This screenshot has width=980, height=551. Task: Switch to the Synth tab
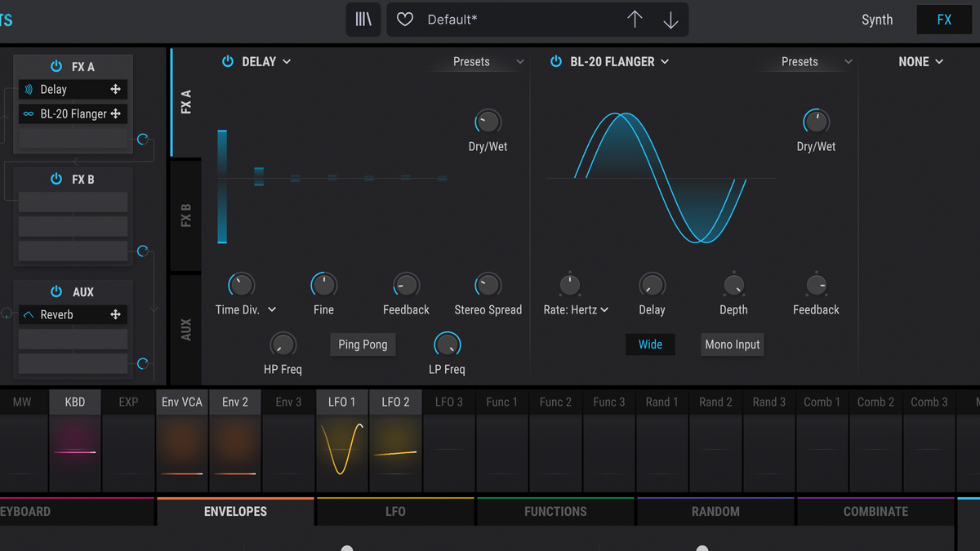point(877,19)
